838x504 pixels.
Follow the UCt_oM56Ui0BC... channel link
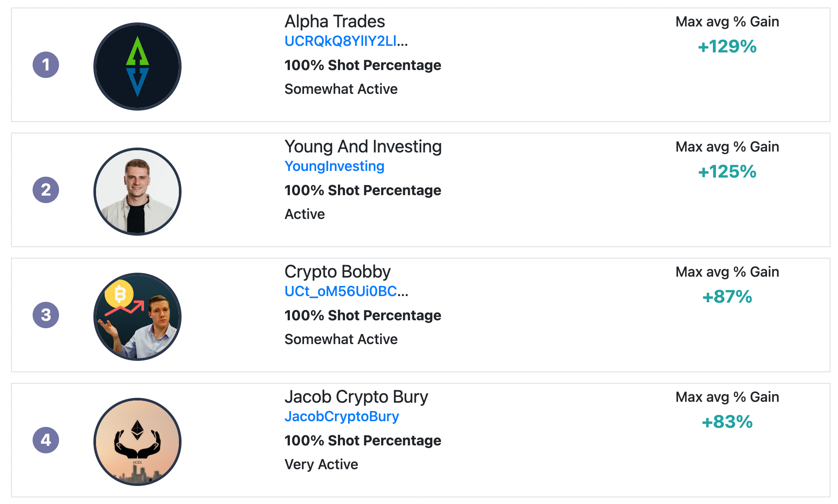346,291
